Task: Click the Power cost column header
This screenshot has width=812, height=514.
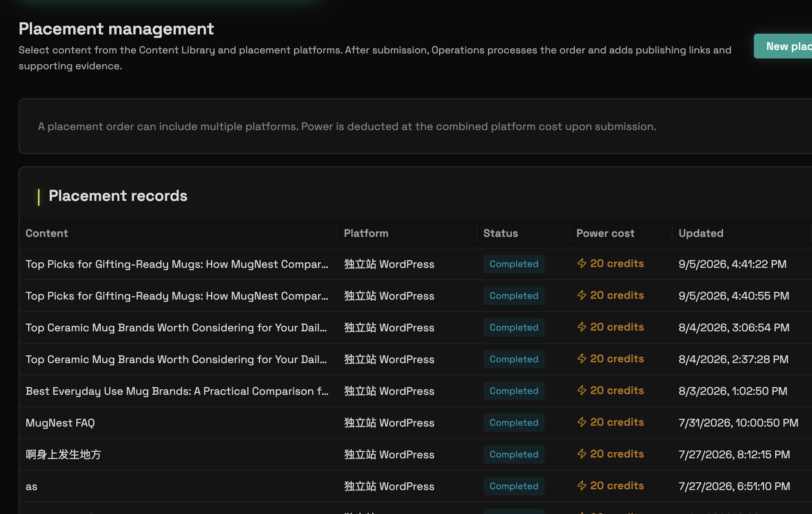Action: point(606,233)
